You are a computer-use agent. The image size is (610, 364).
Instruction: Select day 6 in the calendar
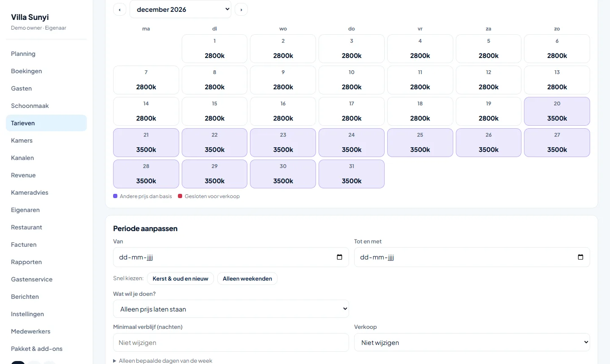pos(557,49)
